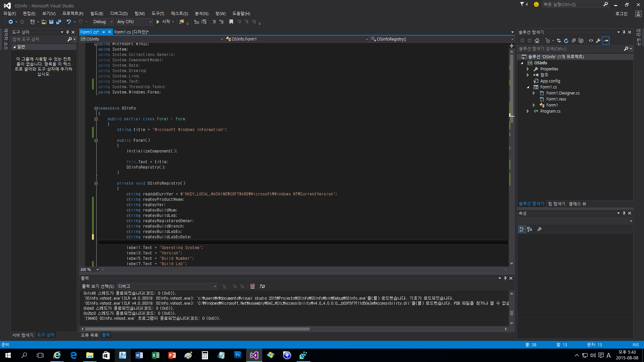Switch to the 팀 탐색기 Team Explorer tab
This screenshot has height=362, width=644.
click(x=557, y=204)
